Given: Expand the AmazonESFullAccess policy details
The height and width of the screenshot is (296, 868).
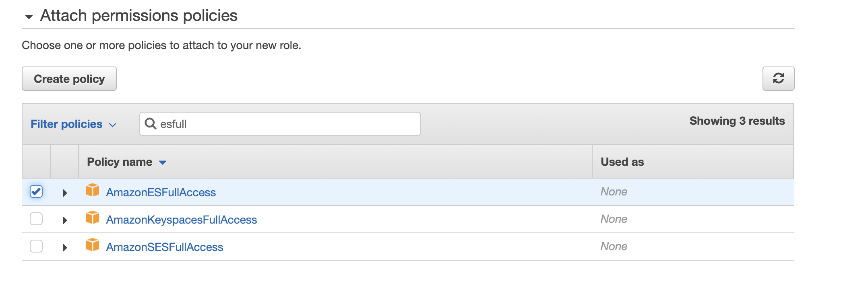Looking at the screenshot, I should tap(65, 193).
